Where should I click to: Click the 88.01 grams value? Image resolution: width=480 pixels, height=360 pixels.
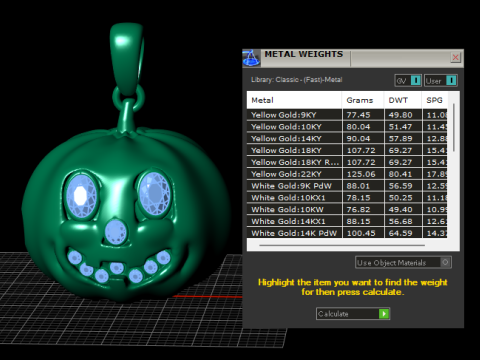click(358, 186)
